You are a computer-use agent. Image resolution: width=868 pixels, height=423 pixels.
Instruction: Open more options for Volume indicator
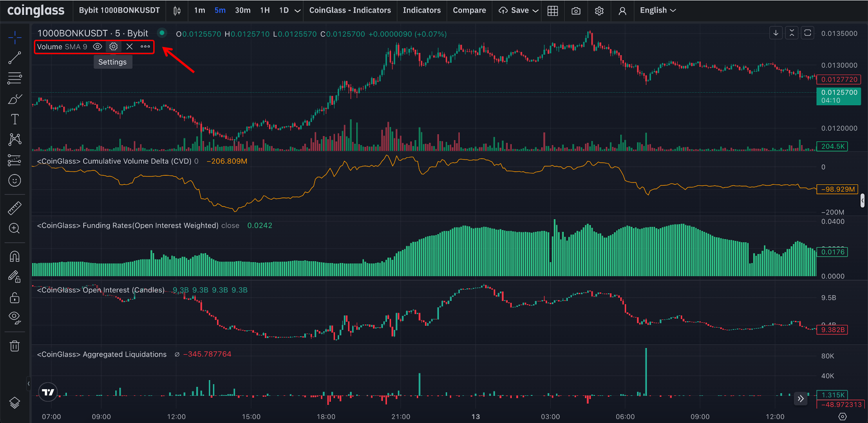tap(145, 47)
